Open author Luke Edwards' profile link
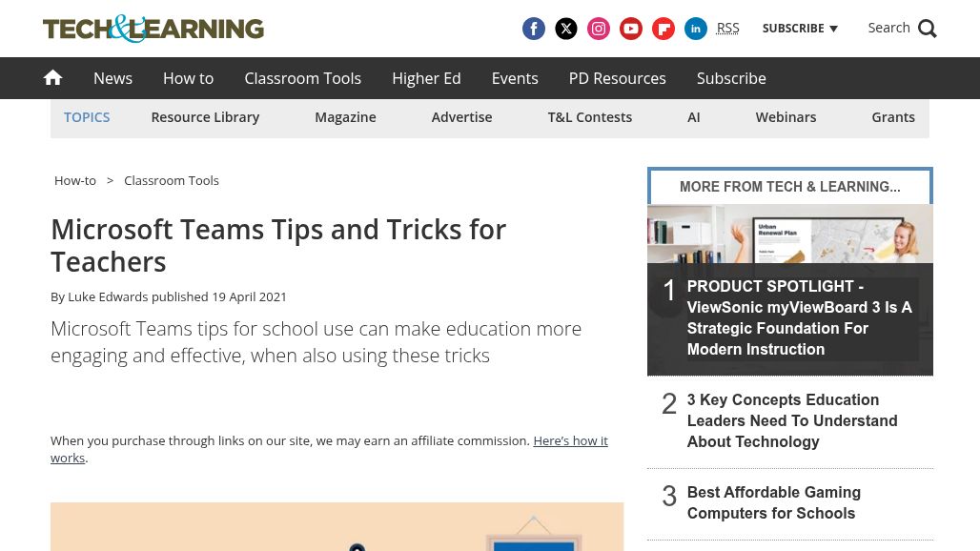 tap(108, 296)
